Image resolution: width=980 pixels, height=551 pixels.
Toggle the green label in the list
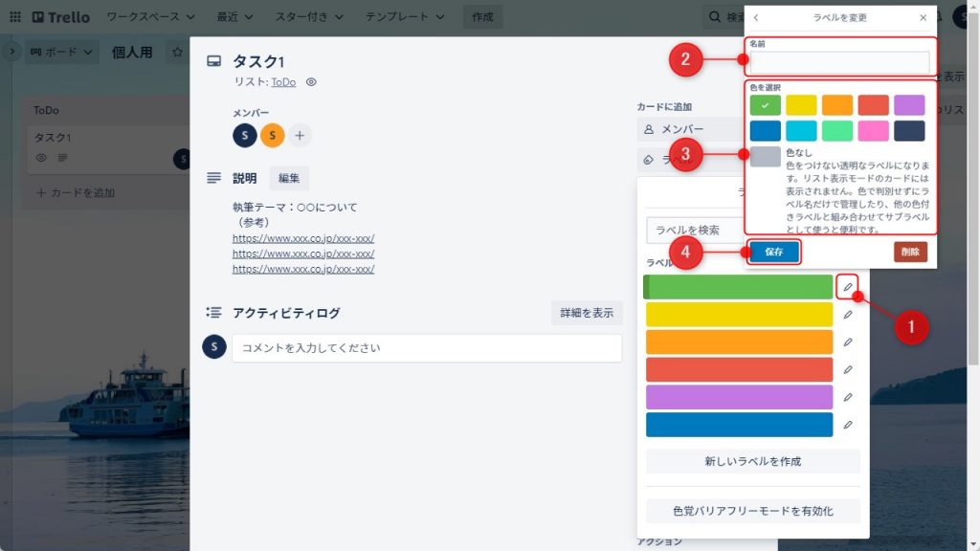point(738,287)
